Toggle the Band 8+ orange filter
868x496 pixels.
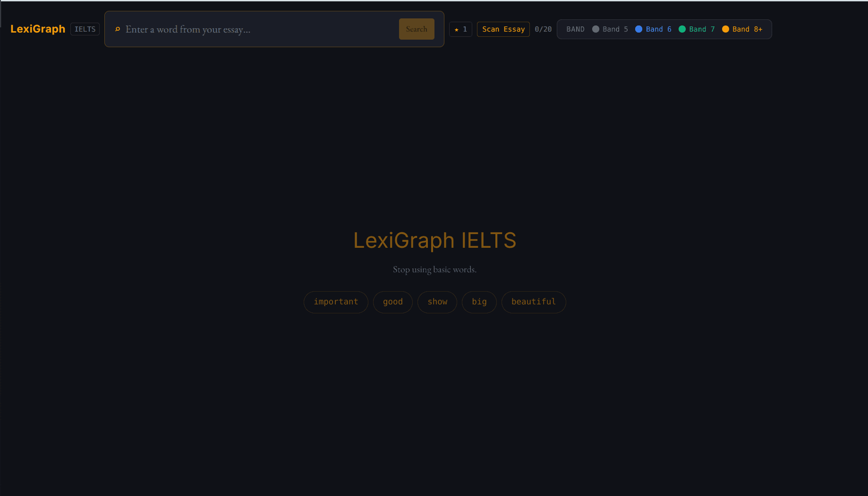pyautogui.click(x=742, y=29)
